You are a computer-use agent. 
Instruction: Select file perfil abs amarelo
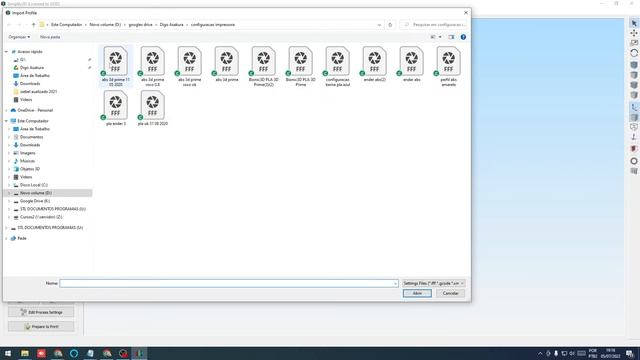(x=449, y=66)
